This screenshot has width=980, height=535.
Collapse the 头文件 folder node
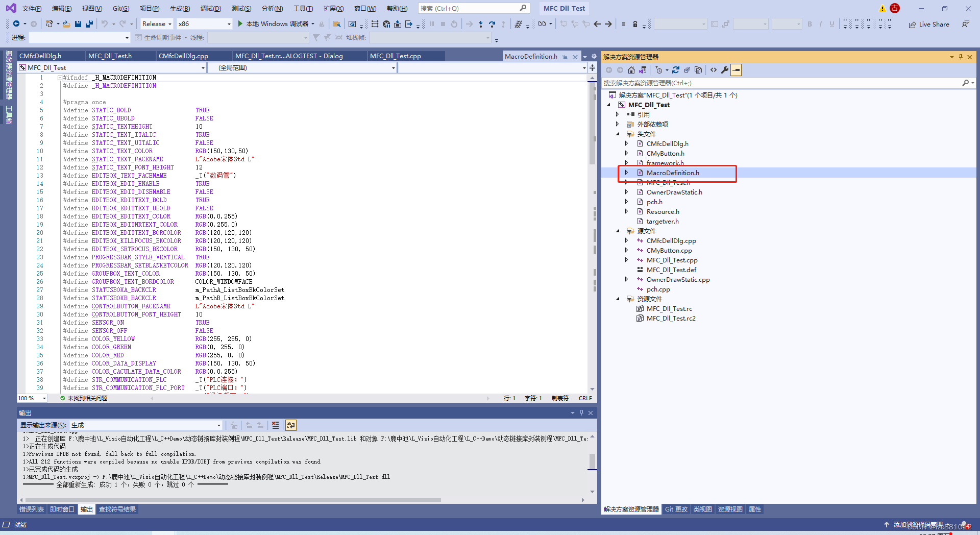pos(618,134)
